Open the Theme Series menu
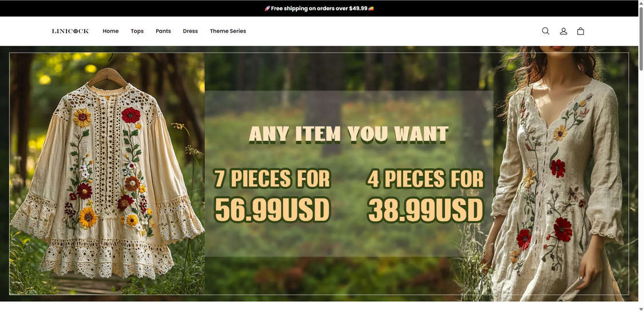Viewport: 644px width, 312px height. click(x=228, y=31)
